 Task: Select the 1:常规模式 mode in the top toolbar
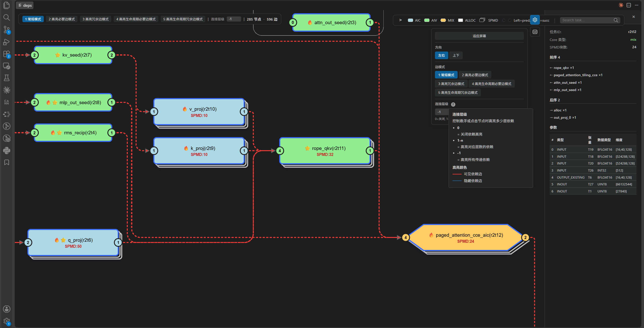[33, 19]
